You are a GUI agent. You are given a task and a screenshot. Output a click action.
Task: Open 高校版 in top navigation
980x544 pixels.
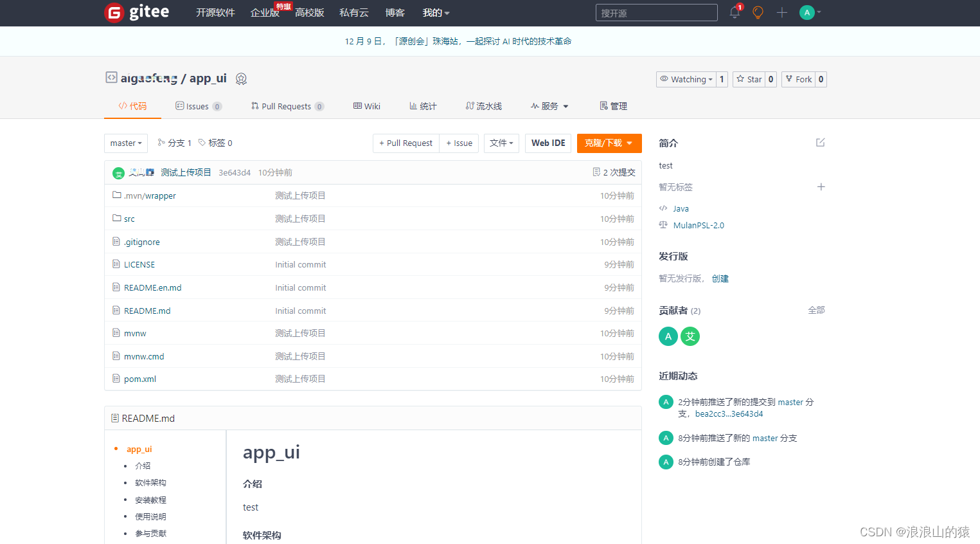click(x=309, y=13)
